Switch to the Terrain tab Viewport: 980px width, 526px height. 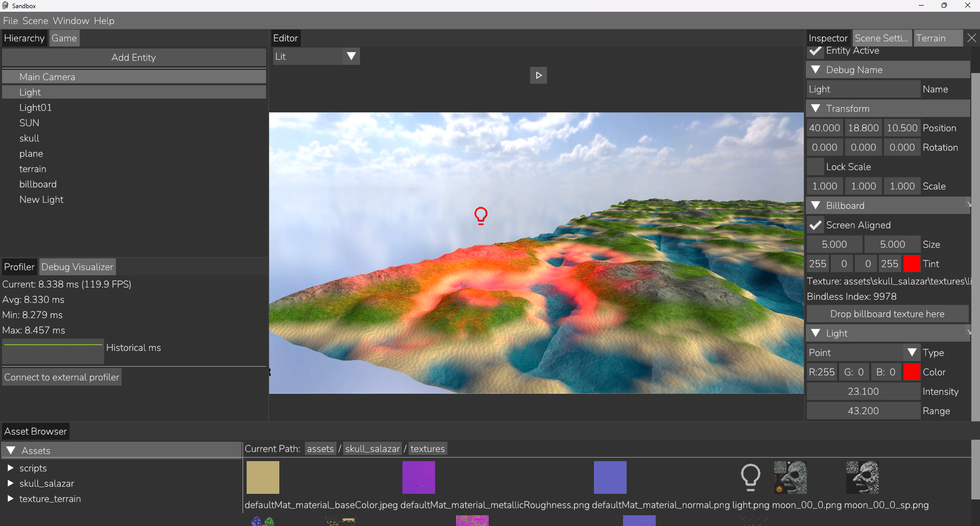pos(938,38)
